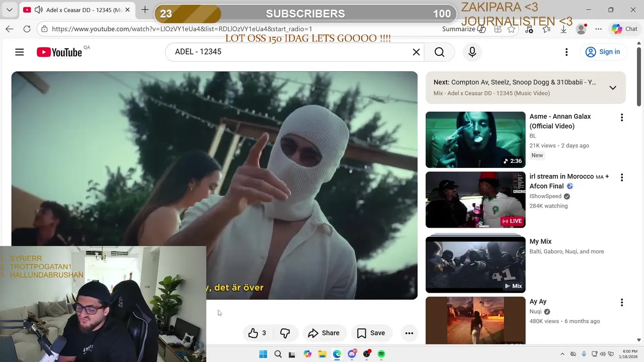Open more actions under the video
644x362 pixels.
tap(410, 333)
